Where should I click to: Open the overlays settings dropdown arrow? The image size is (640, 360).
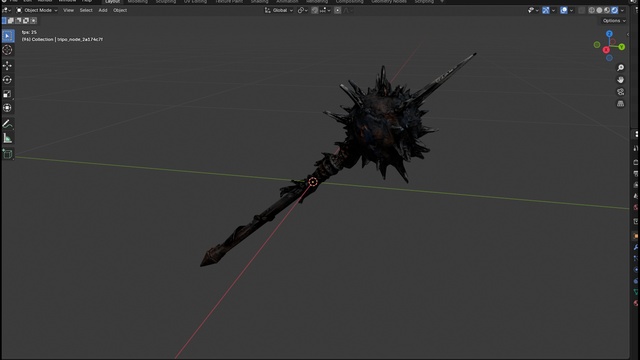coord(571,10)
